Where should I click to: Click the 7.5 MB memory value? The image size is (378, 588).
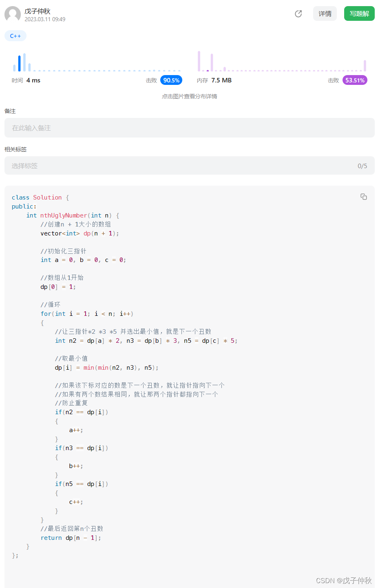click(x=221, y=80)
